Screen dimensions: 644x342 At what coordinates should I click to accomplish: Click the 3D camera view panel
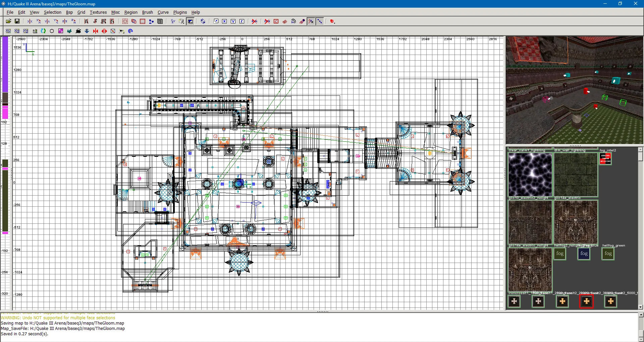(575, 90)
